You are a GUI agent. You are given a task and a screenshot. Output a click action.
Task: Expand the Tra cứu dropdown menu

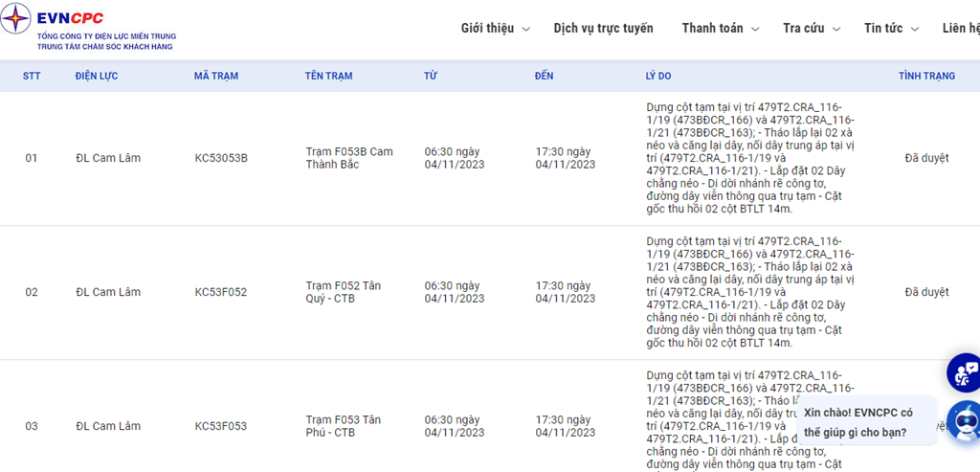click(812, 29)
